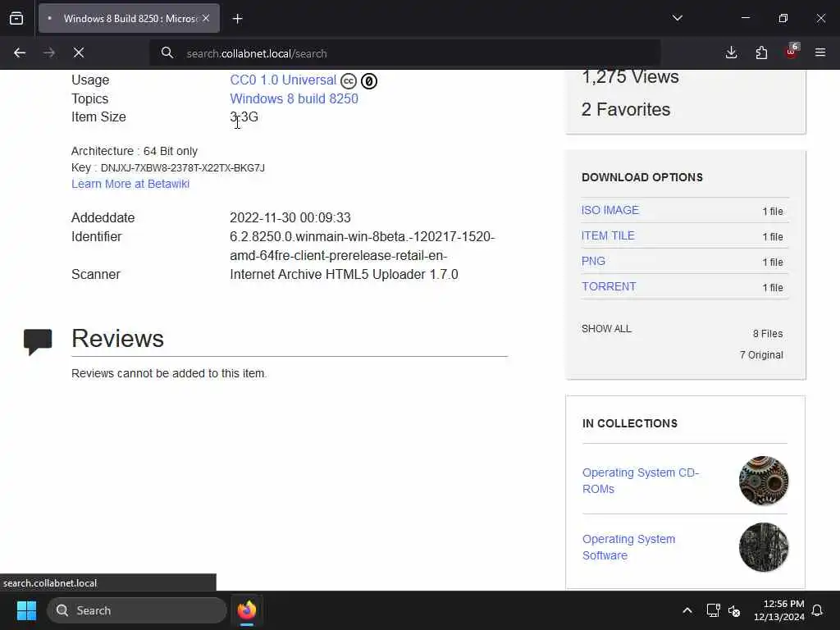The width and height of the screenshot is (840, 630).
Task: Click the network display icon in system tray
Action: click(713, 610)
